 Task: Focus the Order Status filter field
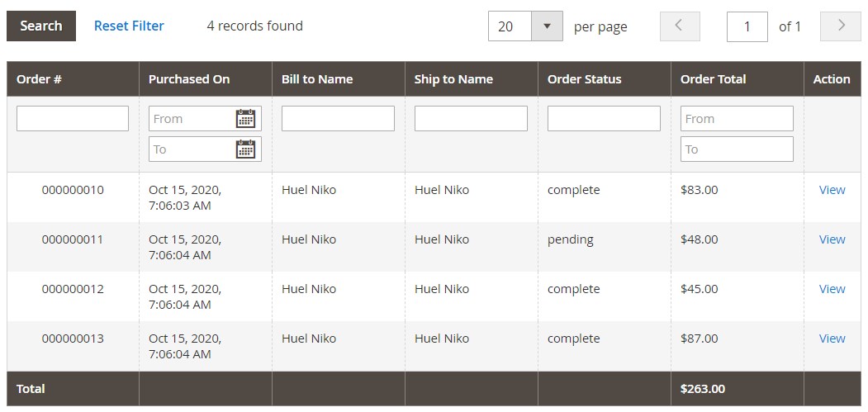604,119
